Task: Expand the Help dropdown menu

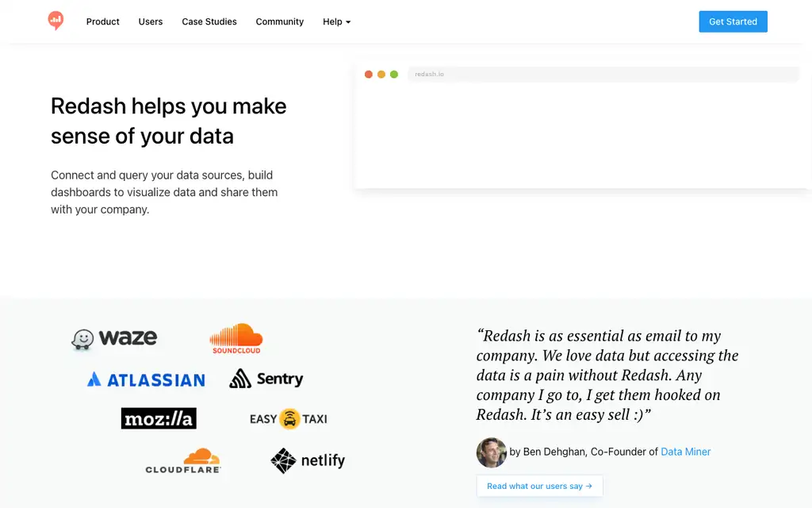Action: pos(336,21)
